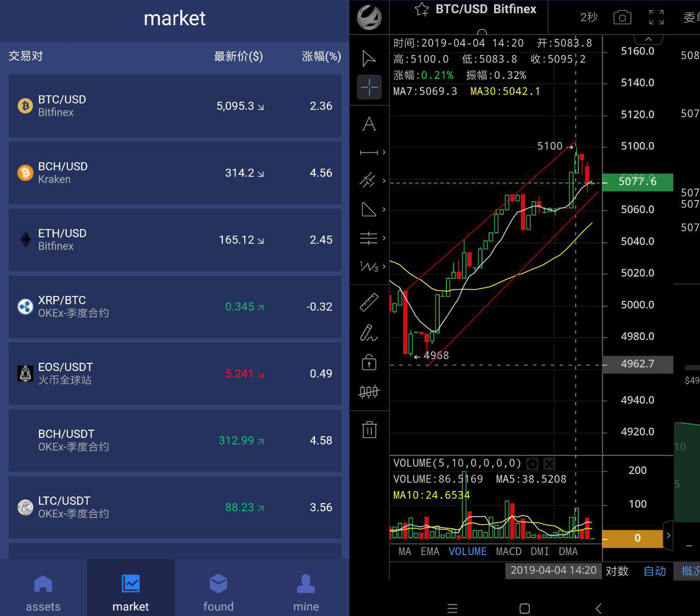The width and height of the screenshot is (700, 616).
Task: Open BTC/USD Bitfinex market row
Action: (x=175, y=106)
